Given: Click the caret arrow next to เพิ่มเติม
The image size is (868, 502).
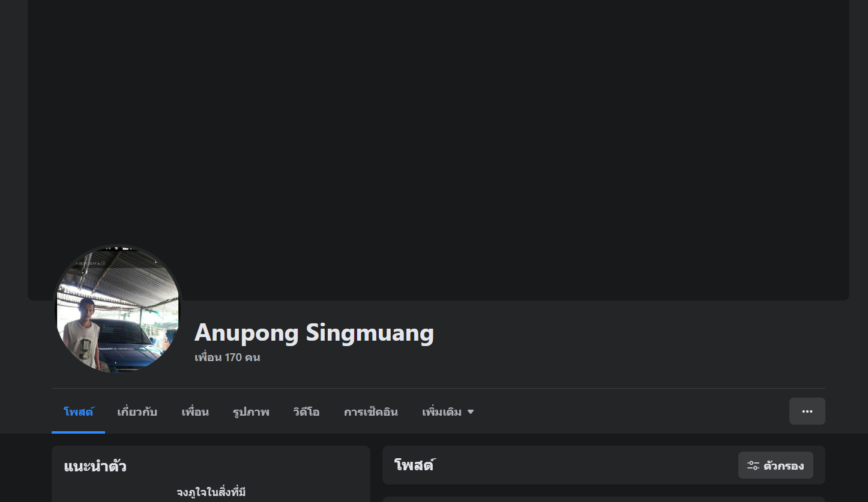Looking at the screenshot, I should [471, 412].
